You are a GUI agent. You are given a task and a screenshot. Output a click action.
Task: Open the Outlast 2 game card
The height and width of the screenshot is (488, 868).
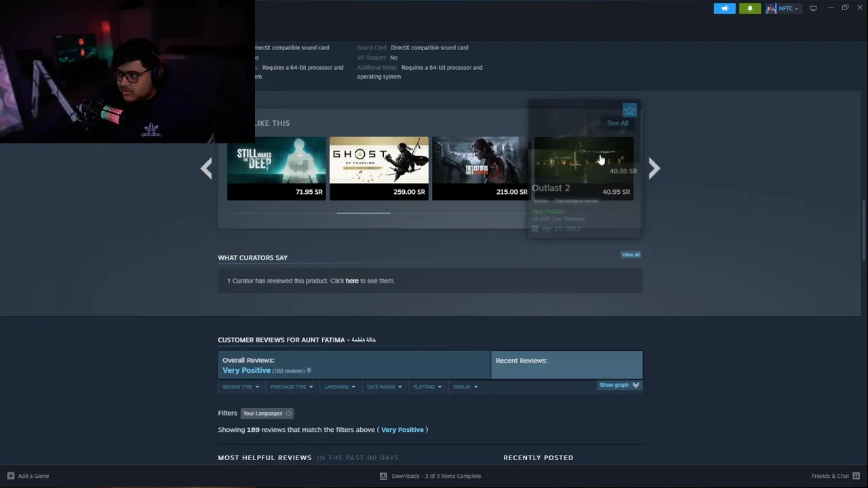point(584,168)
